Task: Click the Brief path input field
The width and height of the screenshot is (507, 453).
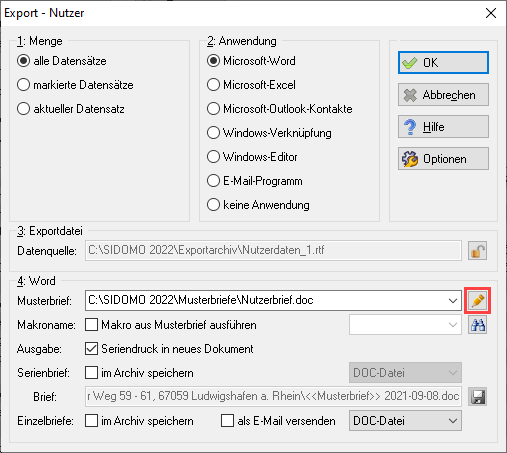Action: (x=273, y=397)
